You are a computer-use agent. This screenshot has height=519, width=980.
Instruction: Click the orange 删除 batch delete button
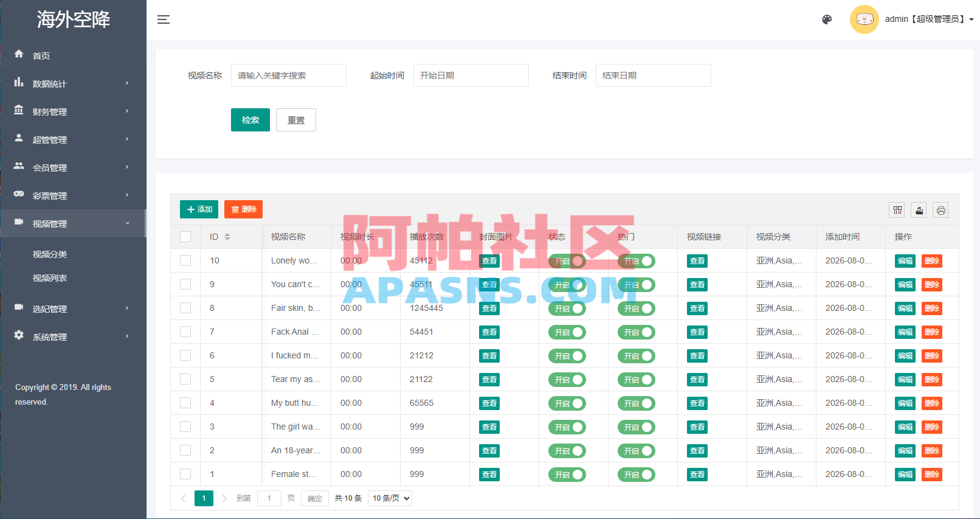pos(243,209)
